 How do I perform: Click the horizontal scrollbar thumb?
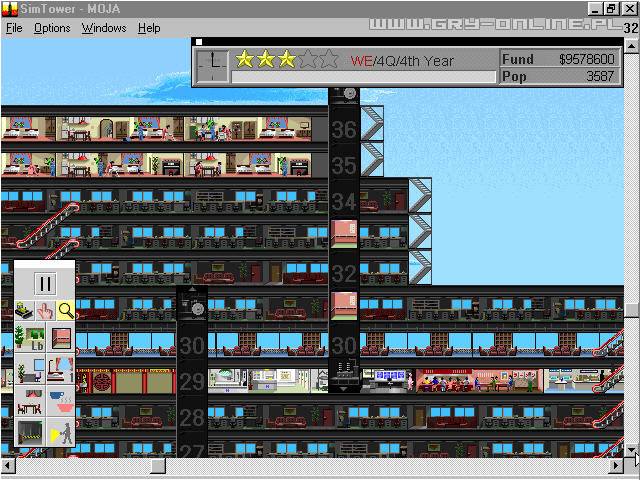tap(157, 466)
